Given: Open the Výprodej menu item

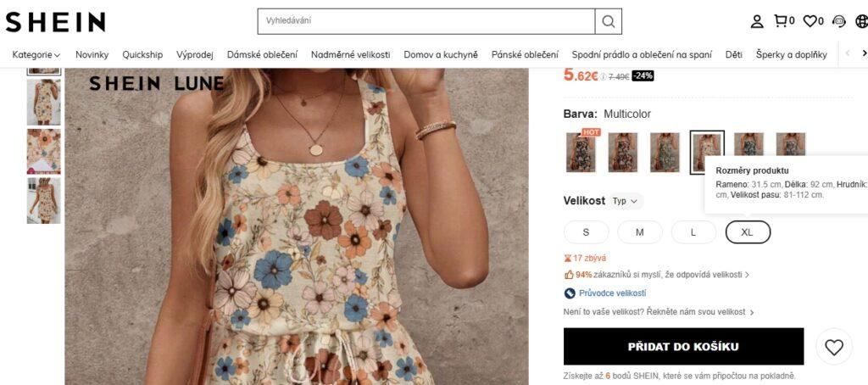Looking at the screenshot, I should 195,55.
